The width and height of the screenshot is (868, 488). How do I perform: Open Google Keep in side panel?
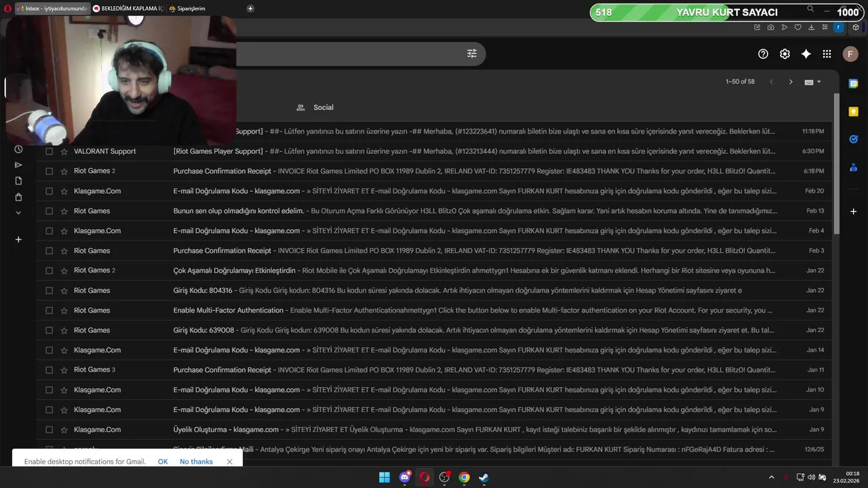click(854, 111)
